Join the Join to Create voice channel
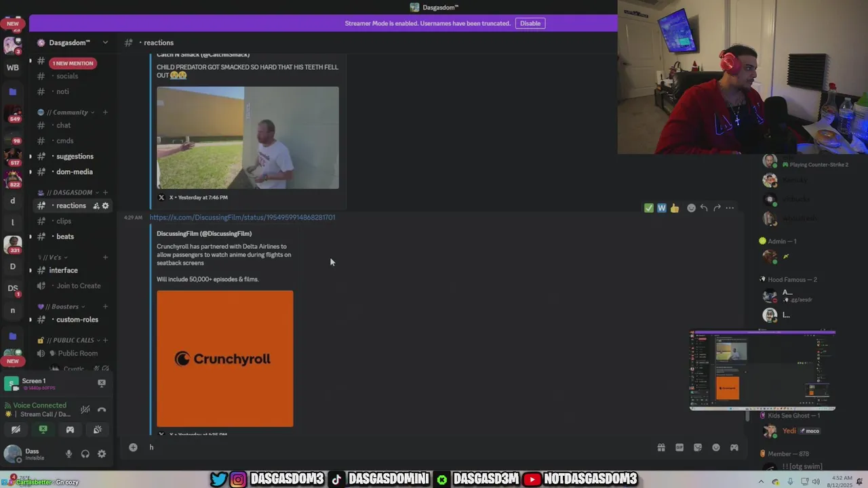Screen dimensions: 868x488 click(x=79, y=286)
